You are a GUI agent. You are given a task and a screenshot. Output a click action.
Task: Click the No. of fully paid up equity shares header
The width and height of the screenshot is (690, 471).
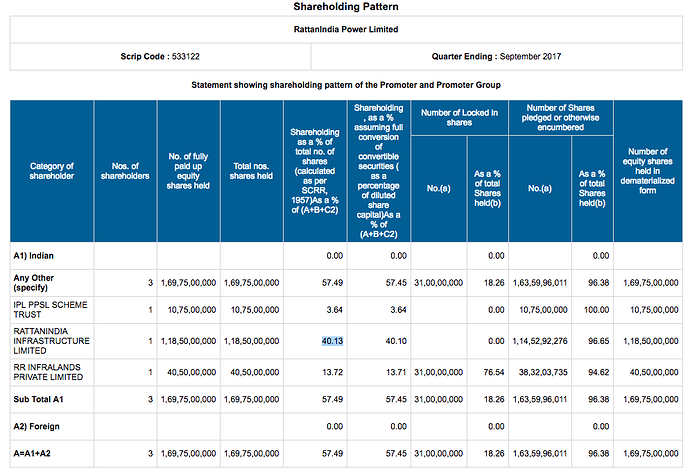(188, 171)
